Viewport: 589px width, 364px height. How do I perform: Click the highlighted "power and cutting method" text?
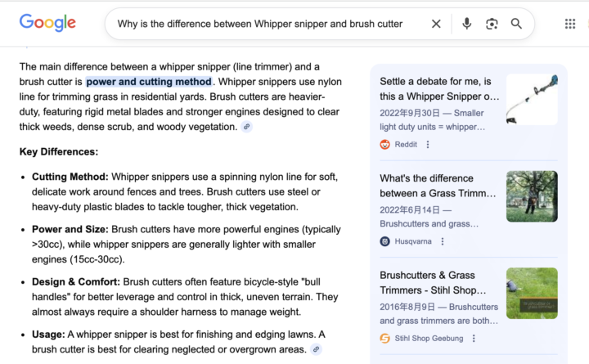[x=149, y=82]
